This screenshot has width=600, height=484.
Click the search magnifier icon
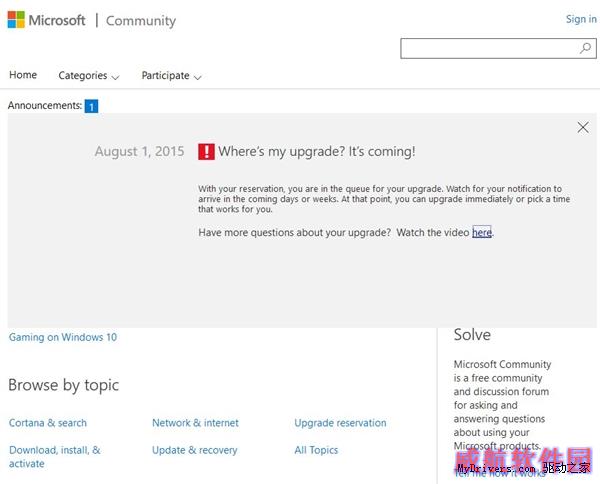585,48
